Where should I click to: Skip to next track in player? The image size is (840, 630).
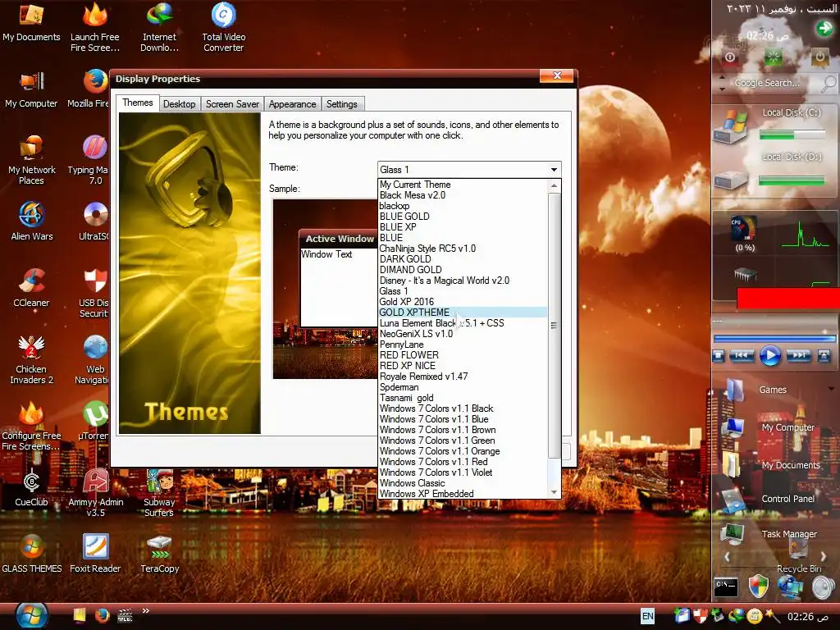[x=798, y=355]
